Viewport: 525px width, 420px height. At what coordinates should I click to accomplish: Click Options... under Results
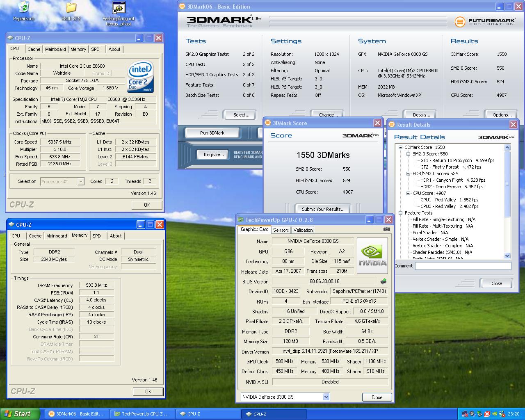click(502, 114)
